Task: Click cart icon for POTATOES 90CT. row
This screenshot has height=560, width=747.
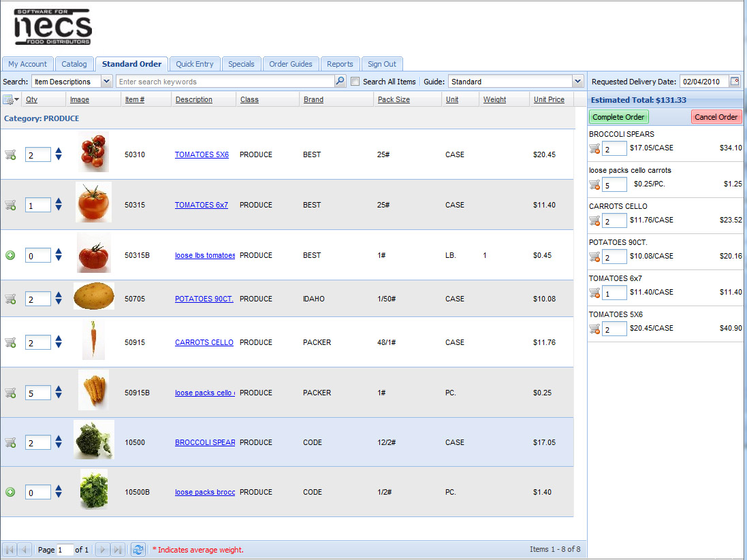Action: pos(10,299)
